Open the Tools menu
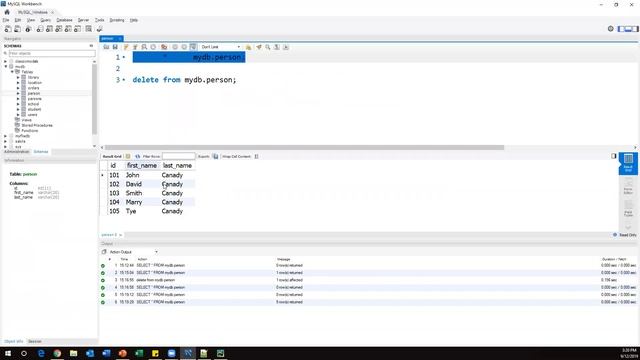640x360 pixels. click(100, 20)
